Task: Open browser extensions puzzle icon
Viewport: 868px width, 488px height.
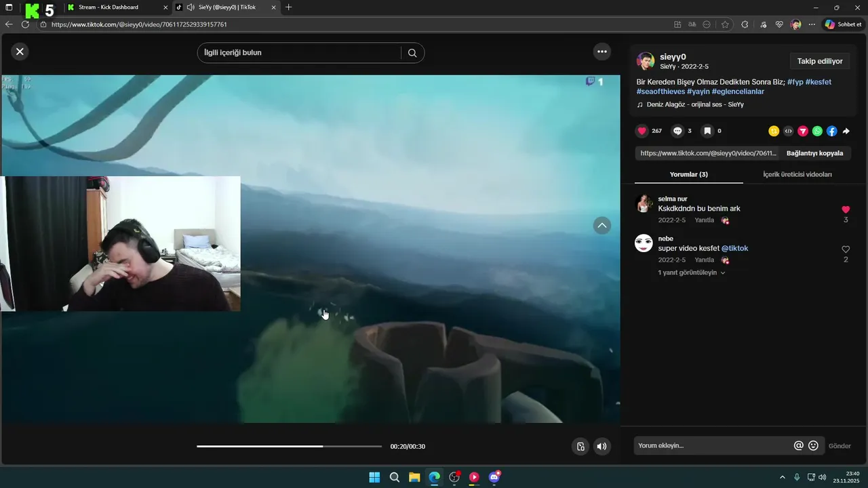Action: click(745, 24)
